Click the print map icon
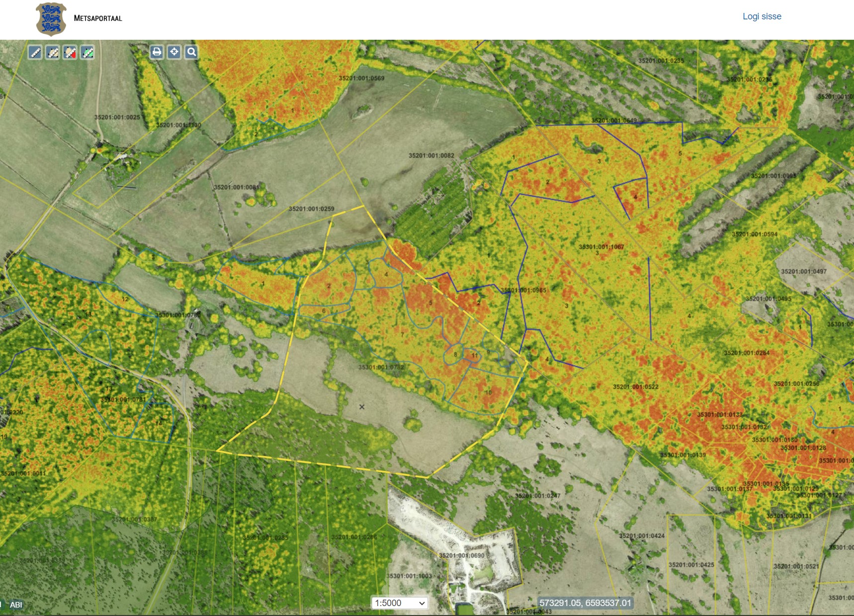854x616 pixels. (157, 52)
